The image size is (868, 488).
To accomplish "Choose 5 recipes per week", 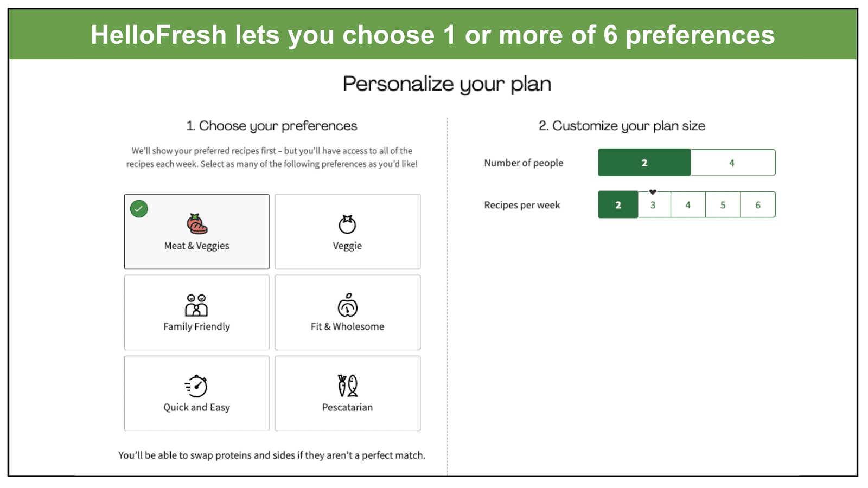I will pyautogui.click(x=723, y=205).
